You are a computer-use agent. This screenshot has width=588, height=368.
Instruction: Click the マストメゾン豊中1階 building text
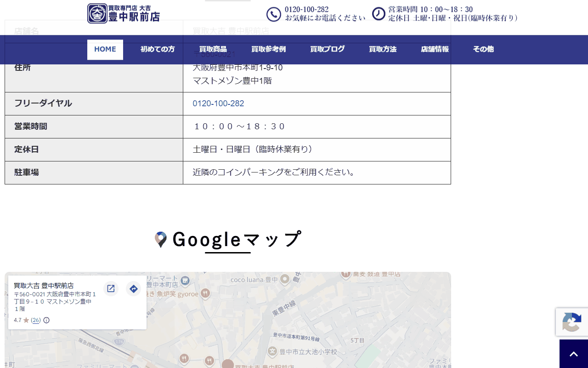(232, 81)
